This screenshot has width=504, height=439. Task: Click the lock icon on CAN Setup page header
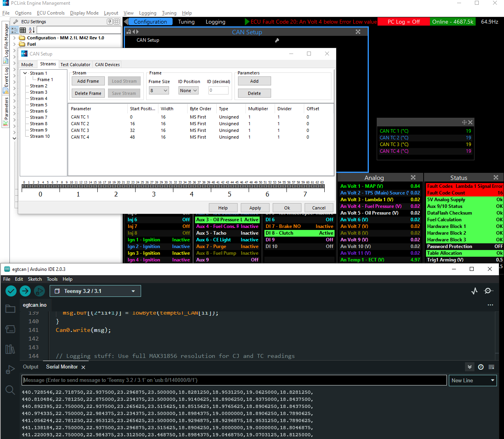129,32
